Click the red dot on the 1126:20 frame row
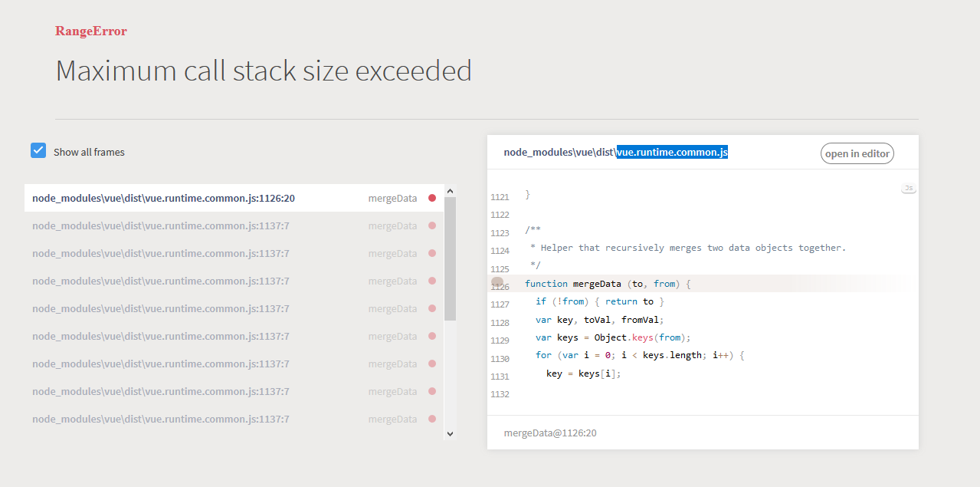The height and width of the screenshot is (487, 980). [432, 198]
